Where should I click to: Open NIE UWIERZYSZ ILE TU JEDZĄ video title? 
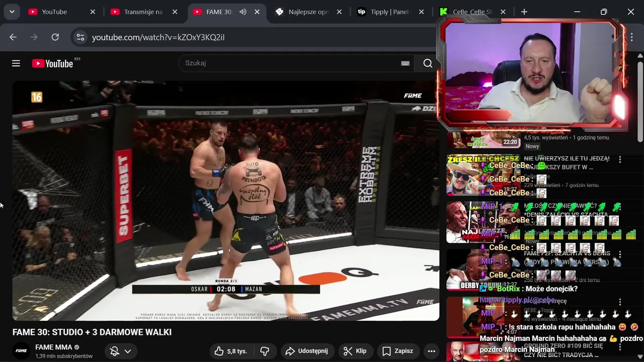pos(567,163)
